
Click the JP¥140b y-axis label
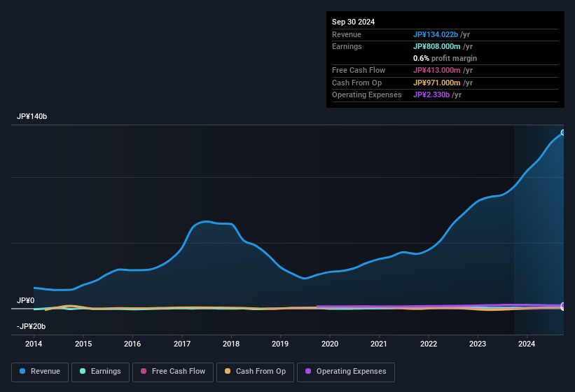click(x=32, y=116)
